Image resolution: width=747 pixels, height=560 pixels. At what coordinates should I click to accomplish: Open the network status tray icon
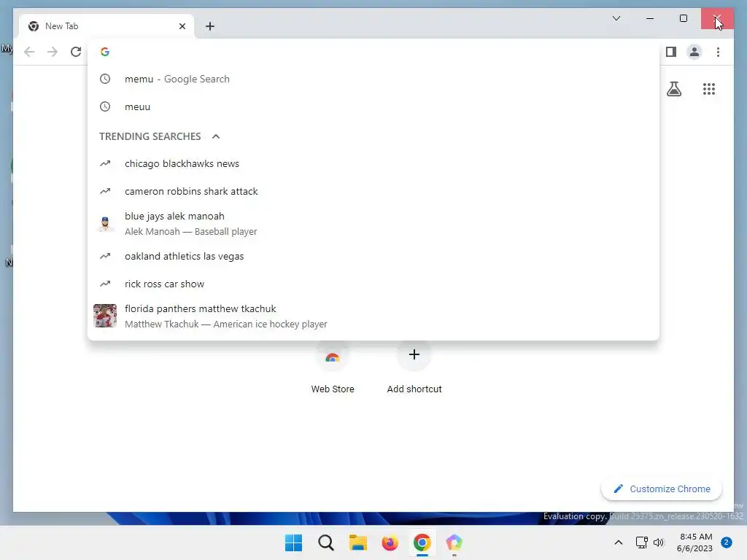[642, 542]
